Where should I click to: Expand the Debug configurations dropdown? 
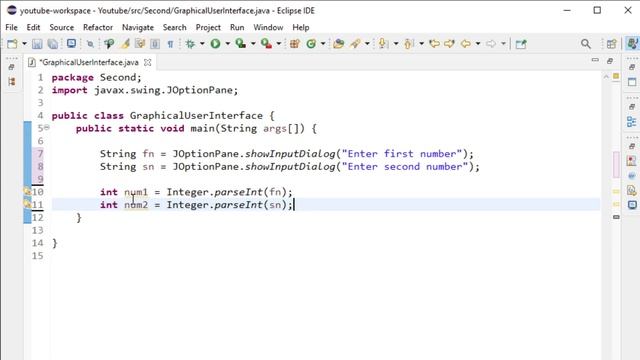point(202,44)
